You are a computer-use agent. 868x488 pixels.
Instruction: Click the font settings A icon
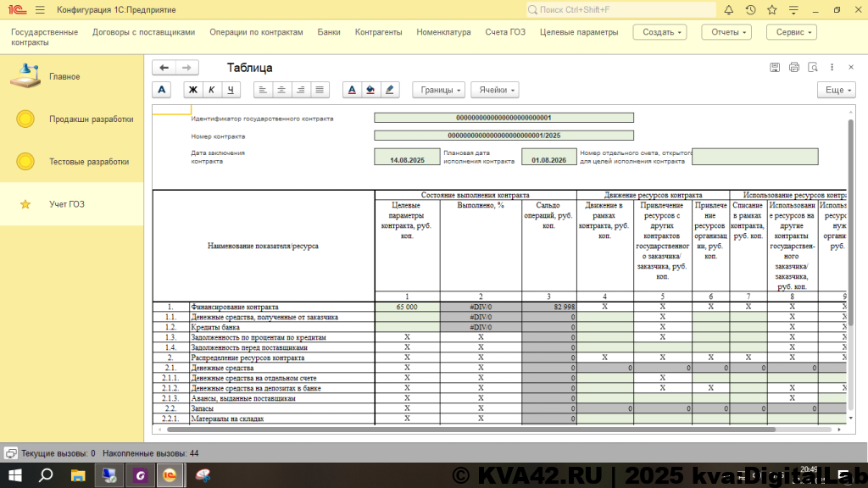coord(162,90)
